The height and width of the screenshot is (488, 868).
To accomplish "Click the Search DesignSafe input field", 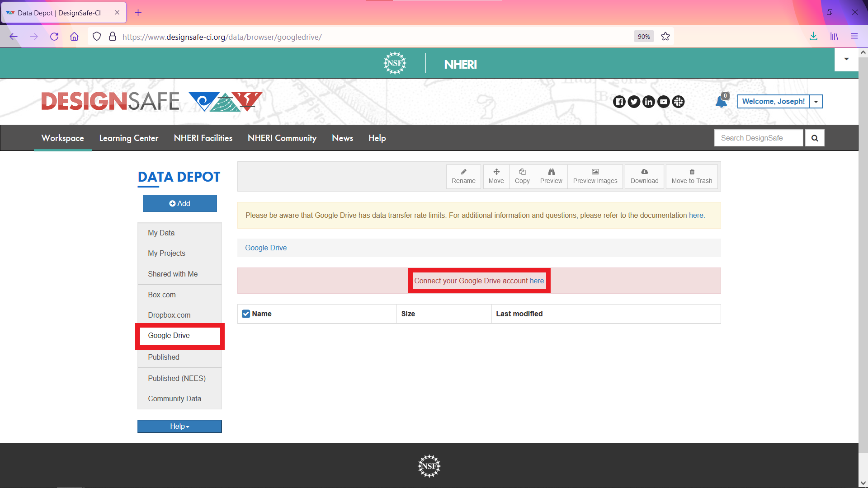I will [x=759, y=138].
